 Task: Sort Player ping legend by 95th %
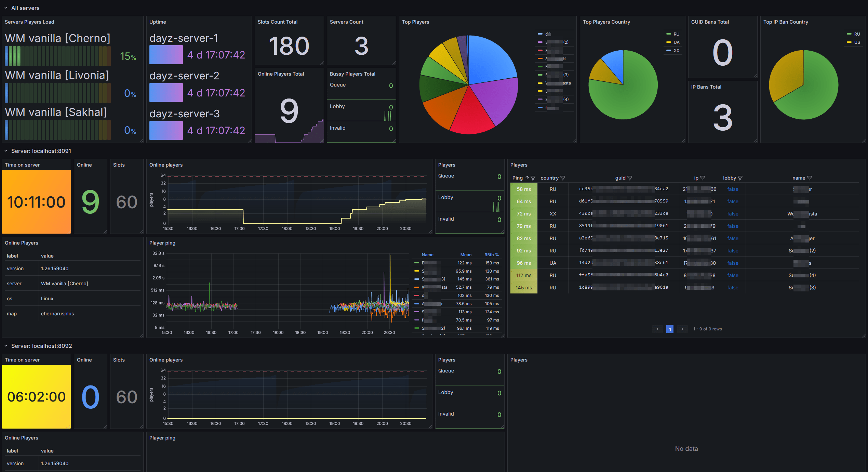(492, 255)
